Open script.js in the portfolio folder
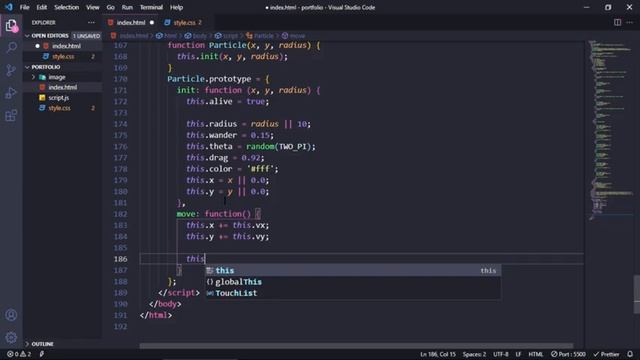This screenshot has height=360, width=640. (x=58, y=98)
